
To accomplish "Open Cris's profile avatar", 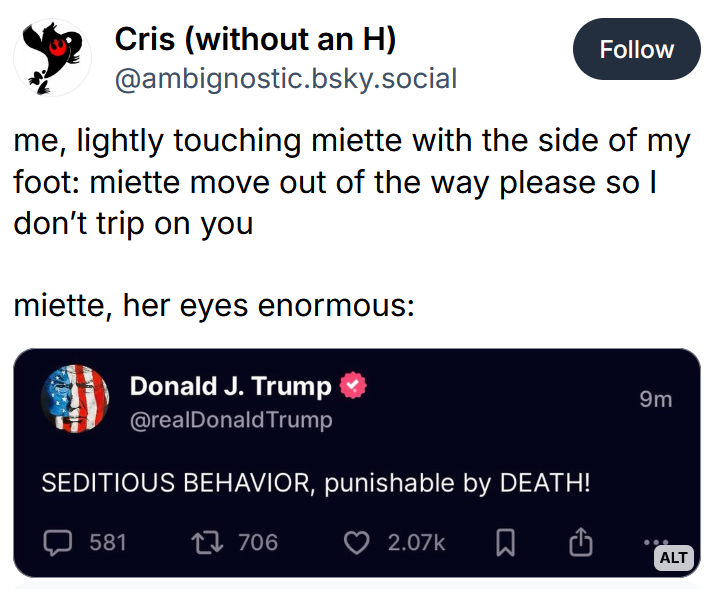I will coord(52,56).
